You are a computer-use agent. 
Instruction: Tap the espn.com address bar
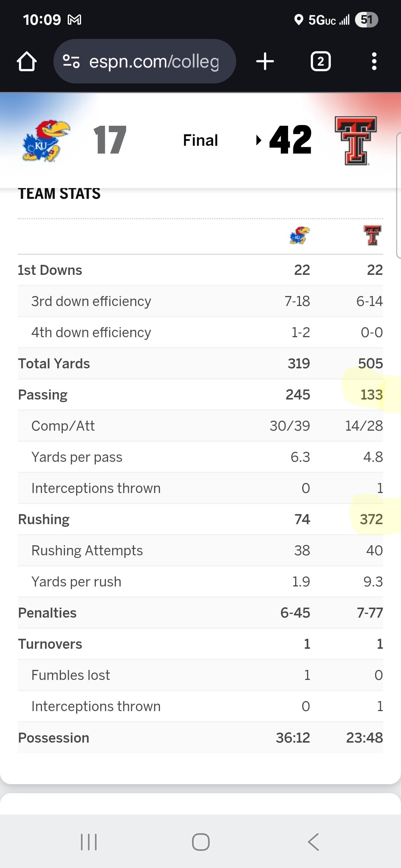pyautogui.click(x=154, y=62)
